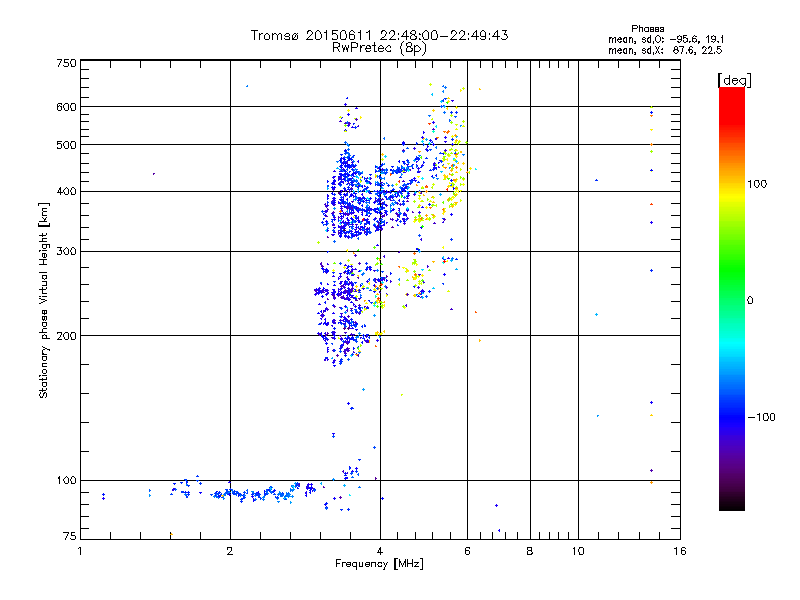Screen dimensions: 800x600
Task: Click the '8' MHz frequency tick label
Action: (x=530, y=551)
